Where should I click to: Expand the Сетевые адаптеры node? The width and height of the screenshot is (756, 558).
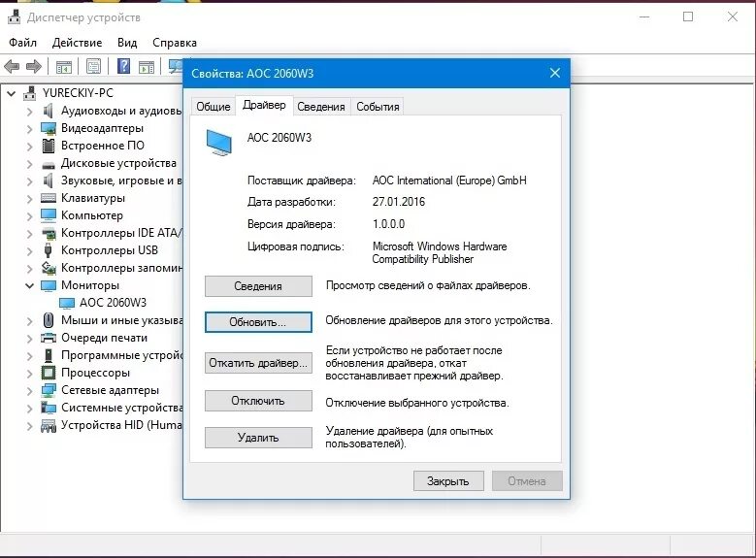29,391
